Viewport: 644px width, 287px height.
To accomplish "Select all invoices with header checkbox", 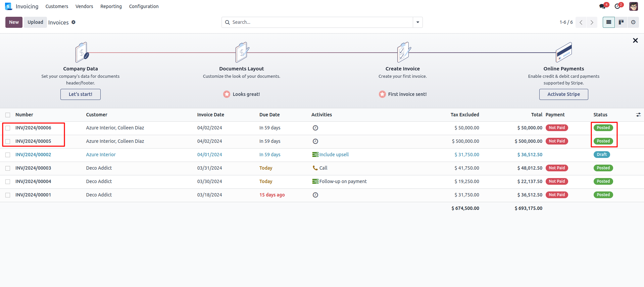I will click(x=8, y=115).
